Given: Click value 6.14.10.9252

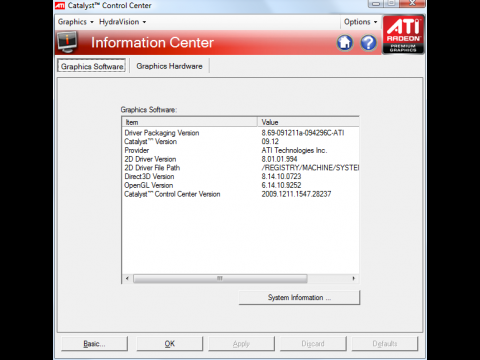Looking at the screenshot, I should (281, 185).
